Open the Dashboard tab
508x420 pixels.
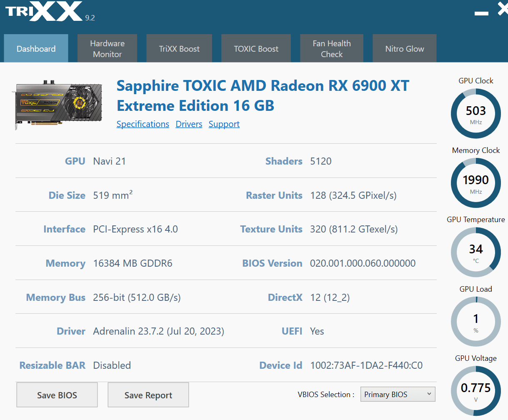[x=36, y=48]
